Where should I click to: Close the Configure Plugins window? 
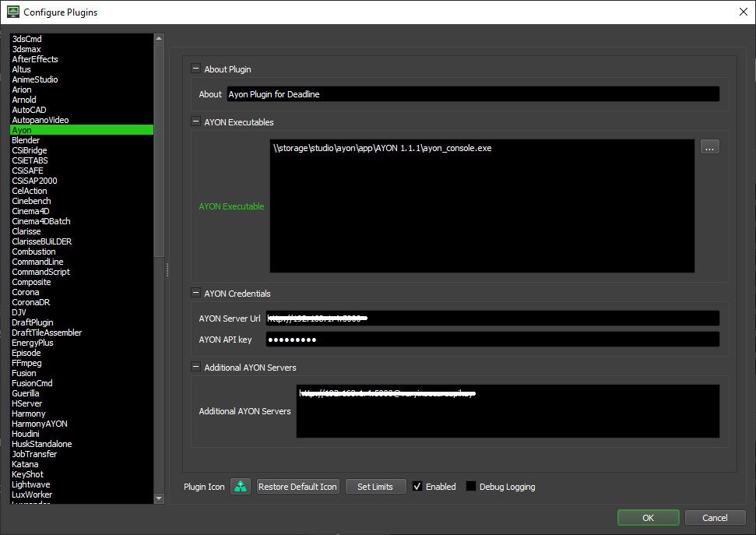(x=743, y=12)
